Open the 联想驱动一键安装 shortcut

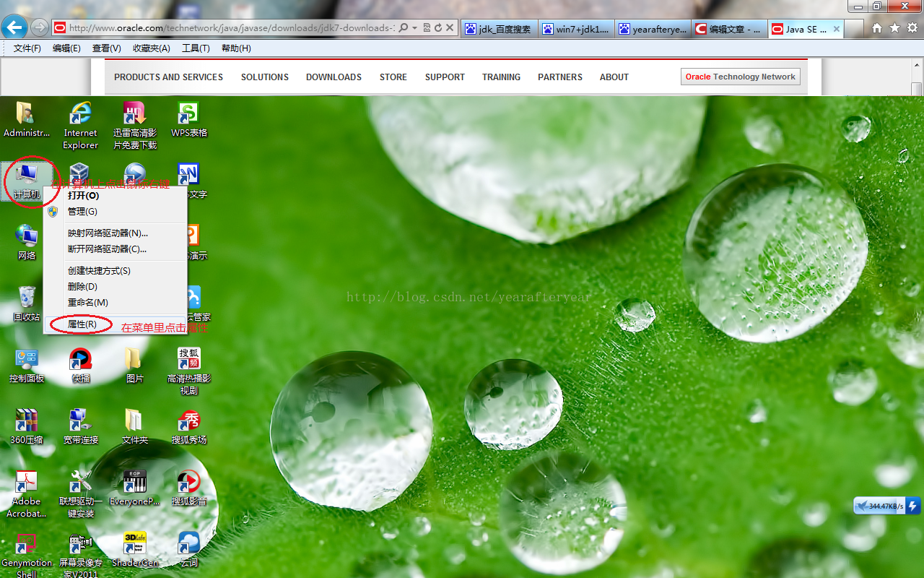(x=80, y=494)
